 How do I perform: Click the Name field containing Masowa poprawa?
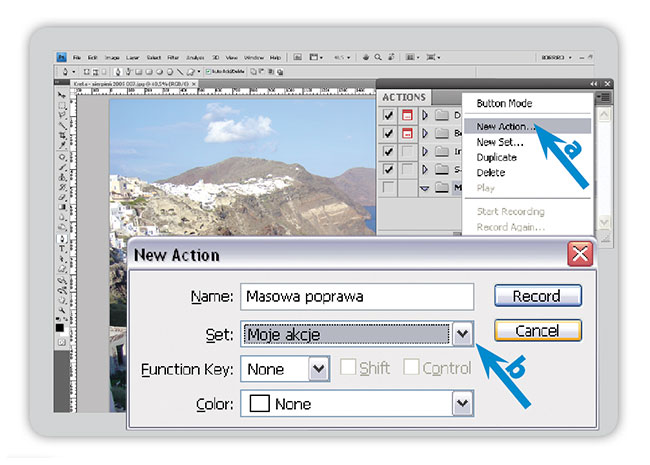tap(356, 297)
